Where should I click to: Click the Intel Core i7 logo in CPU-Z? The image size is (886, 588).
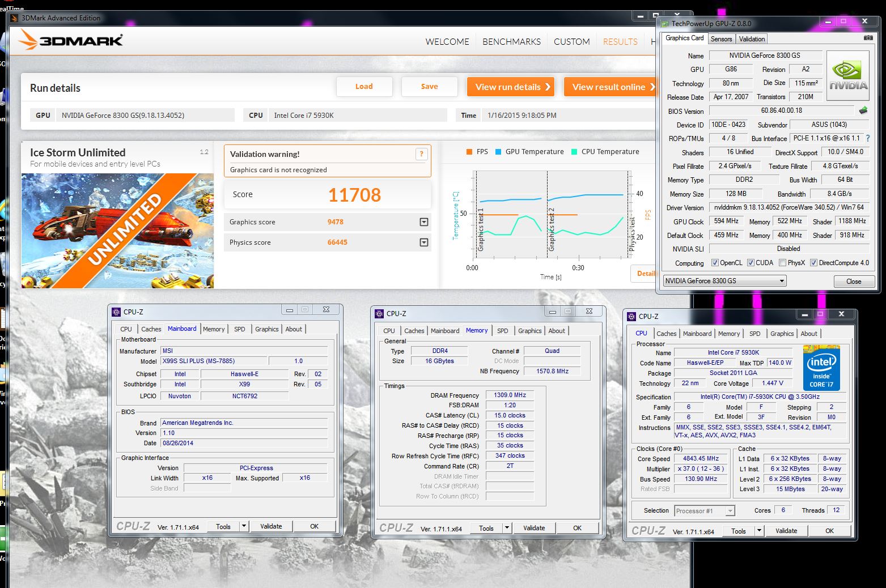821,368
